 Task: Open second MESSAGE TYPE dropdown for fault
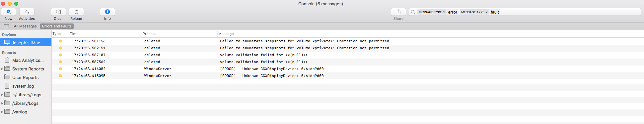474,12
